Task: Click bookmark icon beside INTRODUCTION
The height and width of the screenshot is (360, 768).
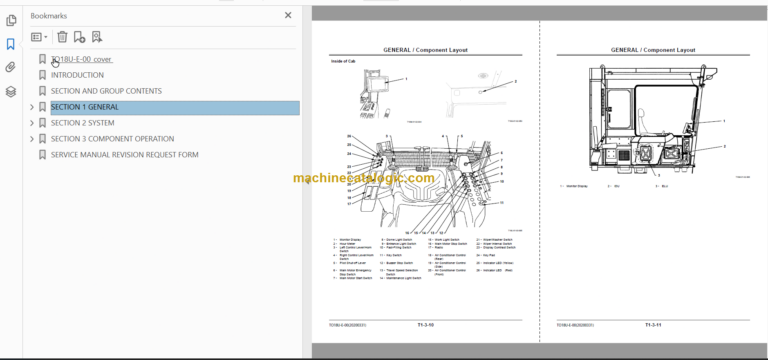Action: coord(42,75)
